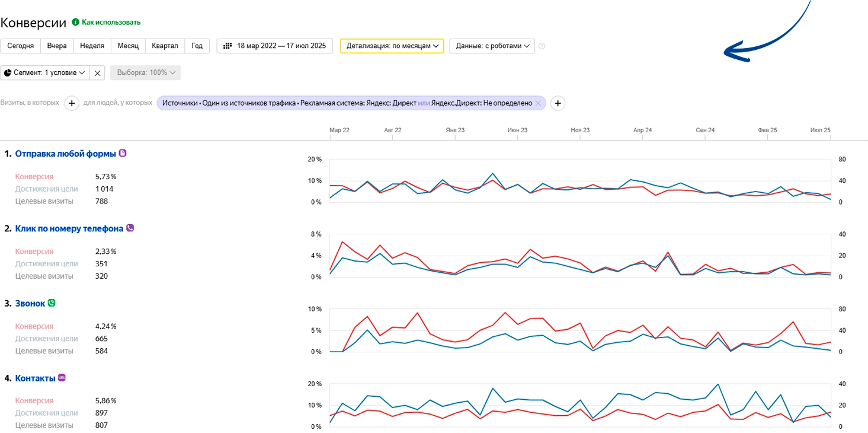Click the URL icon beside Контакты

(x=62, y=377)
